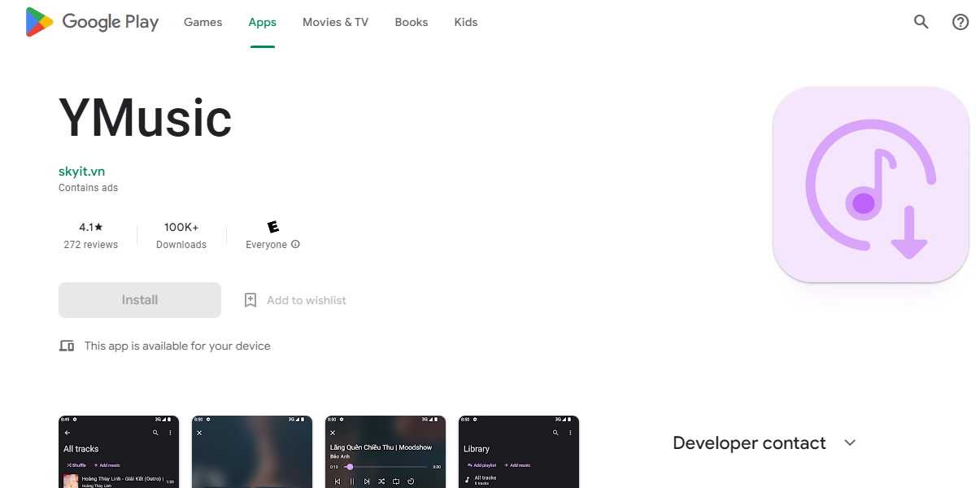The height and width of the screenshot is (488, 980).
Task: Click 'This app is available for your device'
Action: 177,346
